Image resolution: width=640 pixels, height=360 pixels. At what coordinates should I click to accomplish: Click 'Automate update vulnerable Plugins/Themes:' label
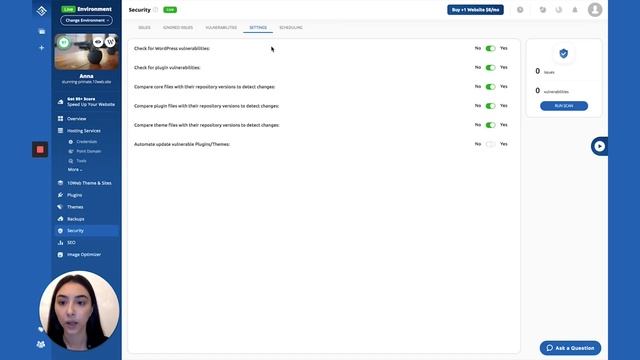pyautogui.click(x=182, y=144)
